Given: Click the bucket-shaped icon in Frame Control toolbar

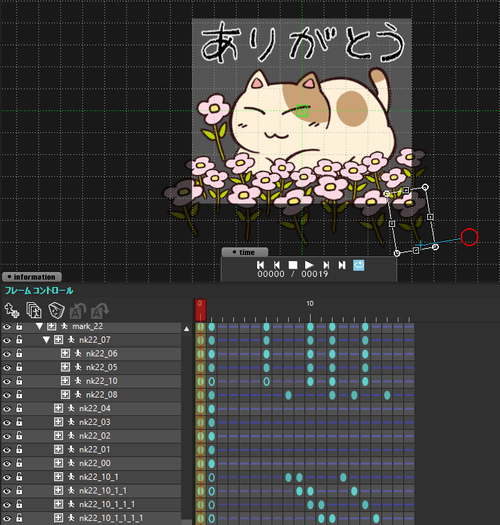Looking at the screenshot, I should 56,310.
